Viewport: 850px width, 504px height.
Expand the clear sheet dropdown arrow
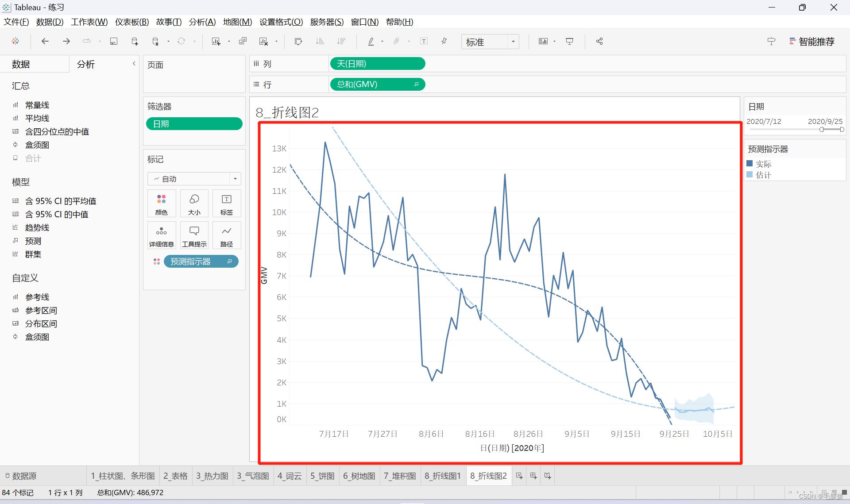click(276, 42)
